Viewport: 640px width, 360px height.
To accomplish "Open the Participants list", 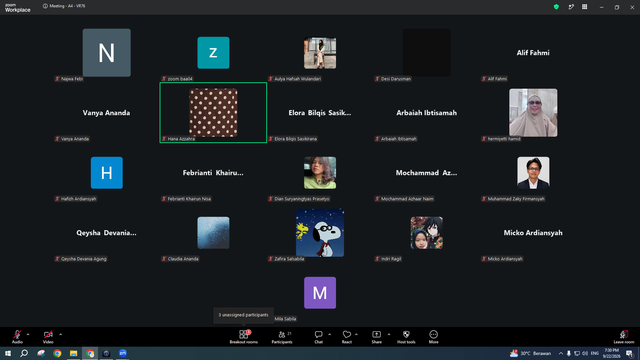I will (x=282, y=337).
